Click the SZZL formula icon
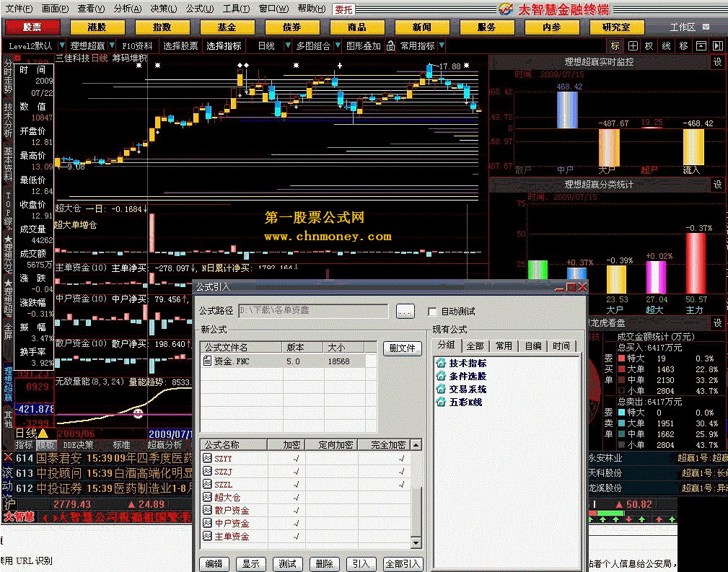Screen dimensions: 728x572 (x=208, y=484)
